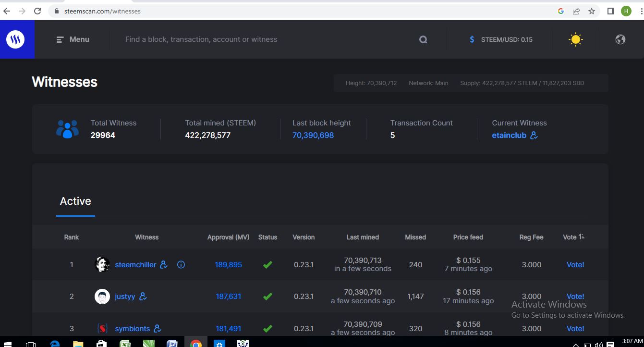Click the STEEM/USD: 0.15 price label
The width and height of the screenshot is (644, 347).
tap(507, 39)
